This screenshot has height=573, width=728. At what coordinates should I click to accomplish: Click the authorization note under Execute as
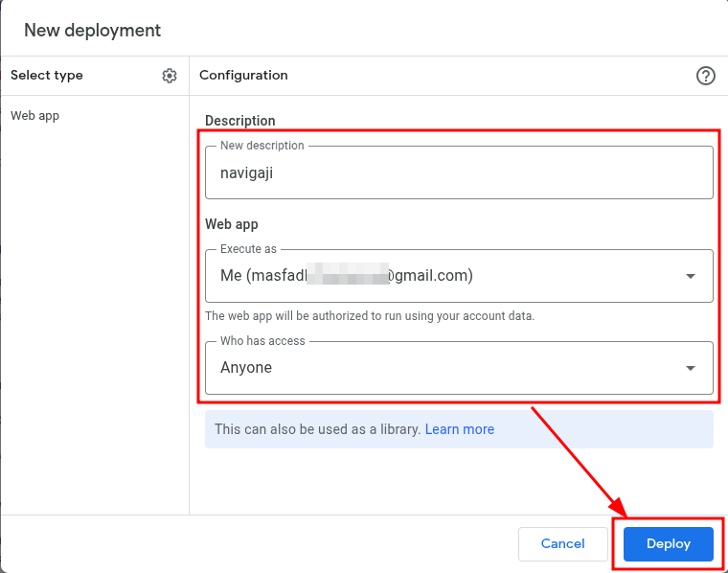370,315
